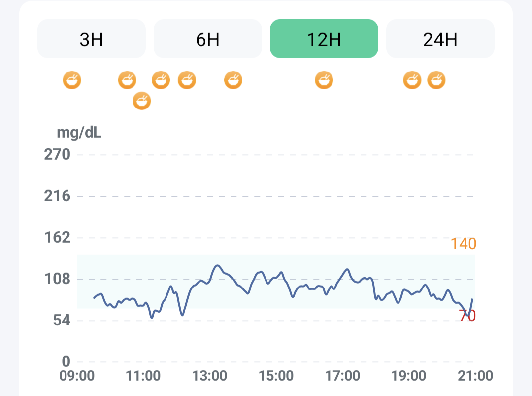Tap the meal icon above the 13:00–15:00 span
The image size is (532, 396).
[233, 79]
